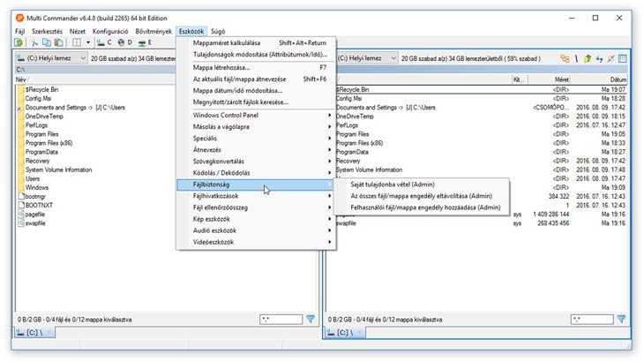Open the Súgó menu
The image size is (644, 362).
(218, 31)
